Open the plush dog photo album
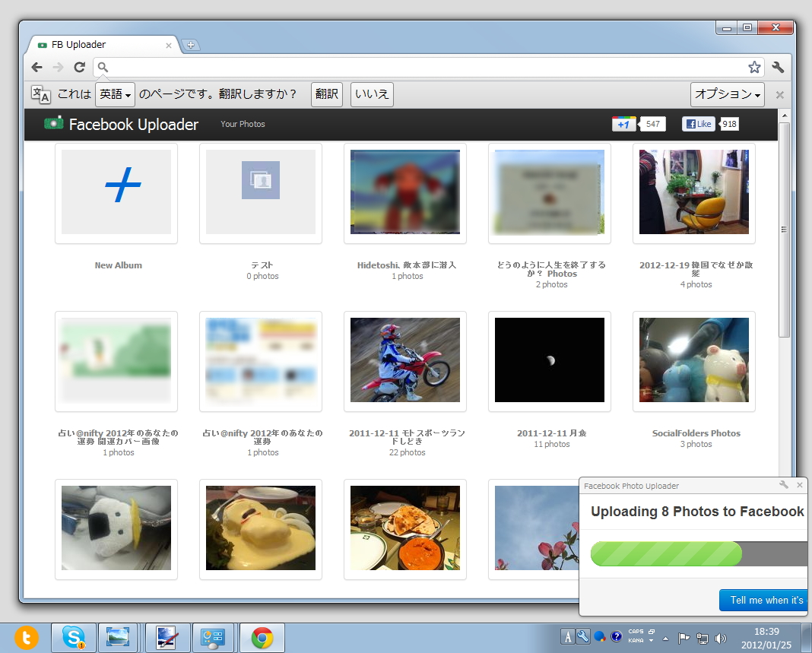Screen dimensions: 812x653 tap(116, 528)
